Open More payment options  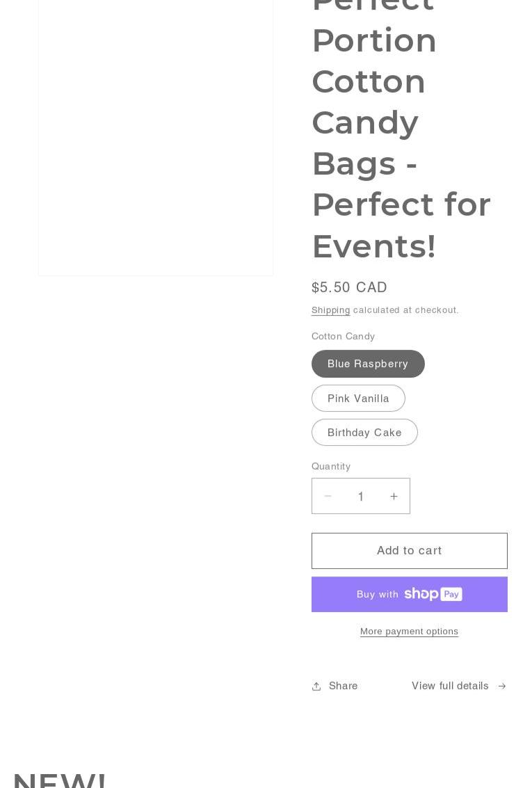tap(409, 632)
